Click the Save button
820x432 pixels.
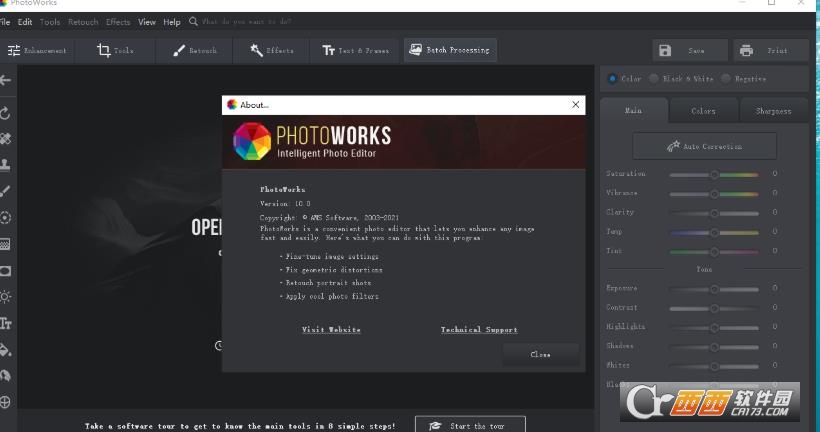690,51
